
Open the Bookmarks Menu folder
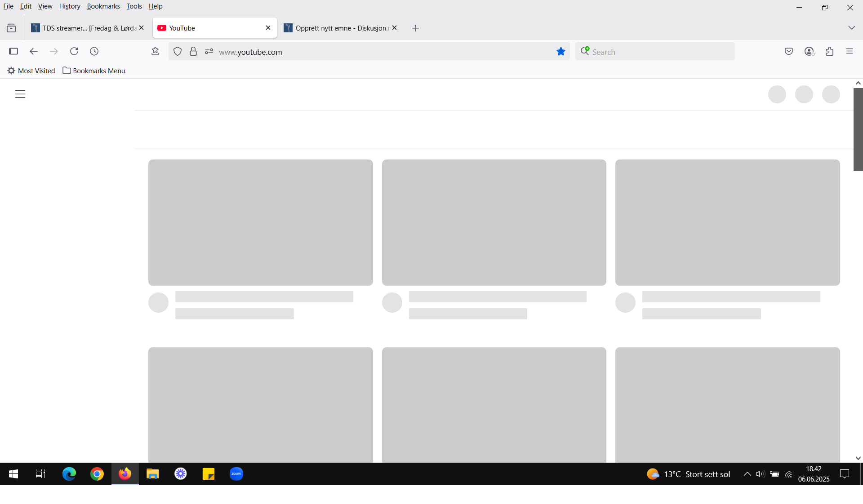pos(94,71)
